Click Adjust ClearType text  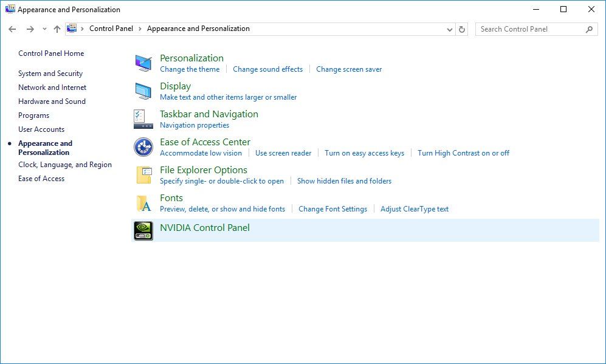[x=415, y=208]
